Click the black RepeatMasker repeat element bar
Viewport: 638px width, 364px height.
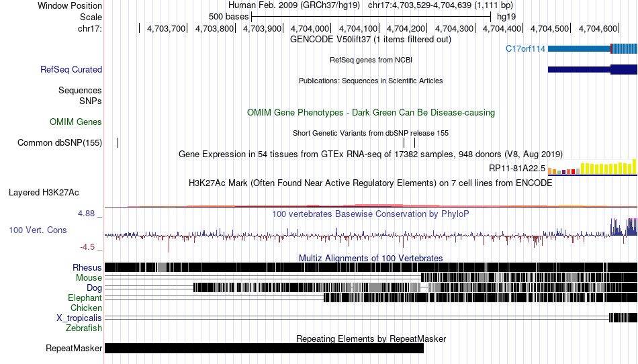(264, 348)
